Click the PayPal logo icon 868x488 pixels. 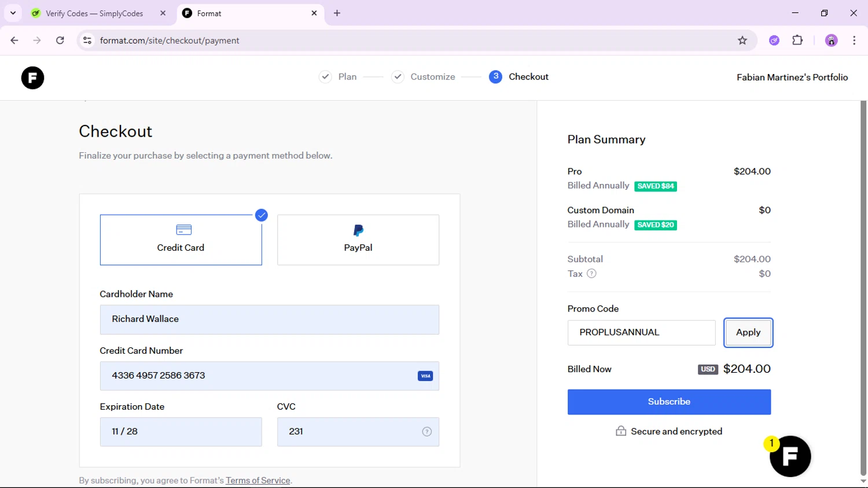click(358, 230)
